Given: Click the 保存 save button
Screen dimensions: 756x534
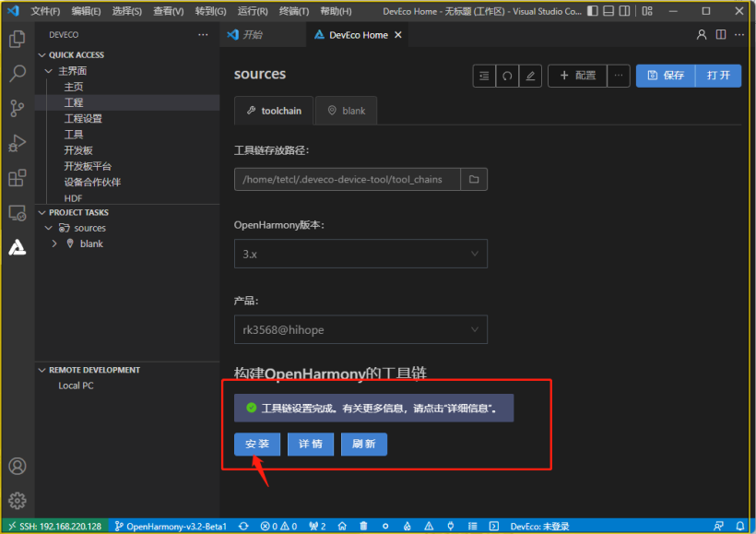Looking at the screenshot, I should coord(666,76).
